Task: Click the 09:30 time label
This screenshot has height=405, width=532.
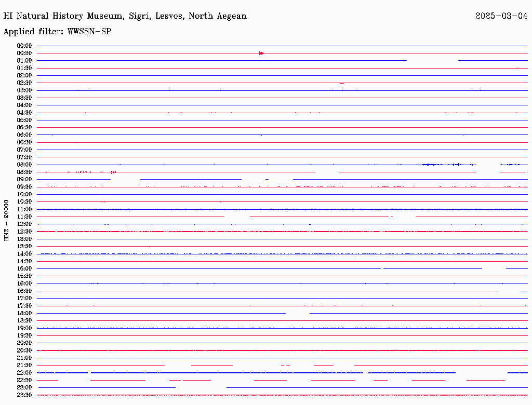Action: (24, 187)
